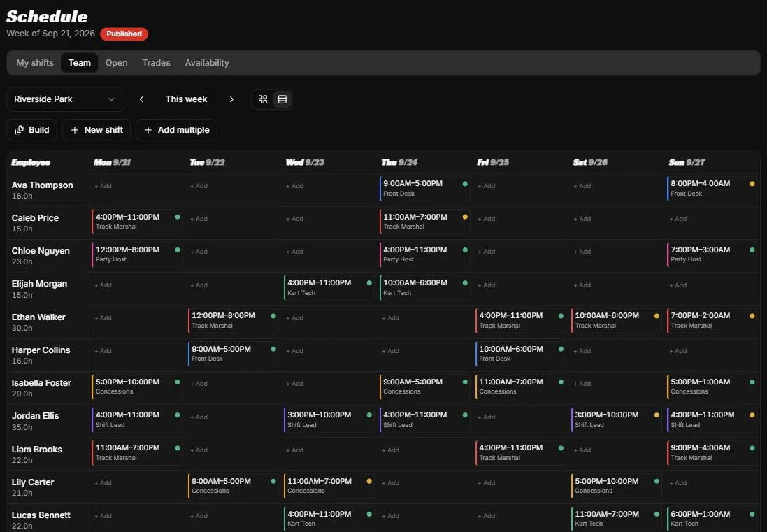Open Isabella Foster's Monday Concessions shift
767x532 pixels.
[x=137, y=387]
